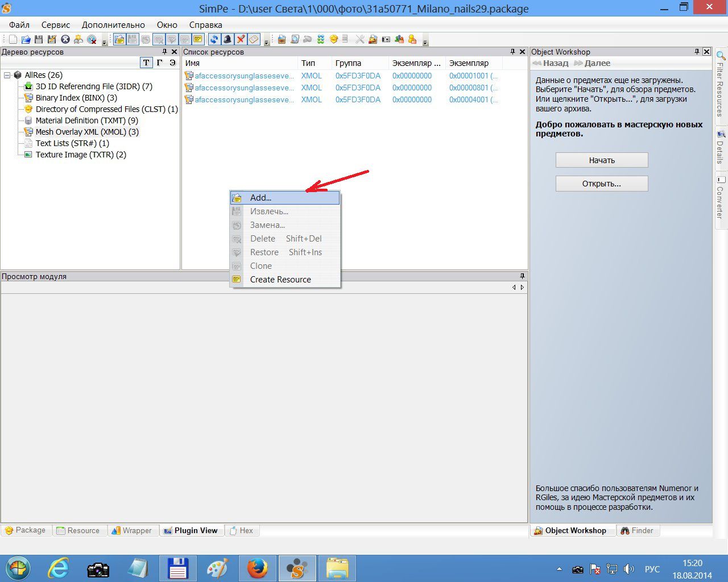Toggle the Э view mode button
The width and height of the screenshot is (728, 582).
point(172,63)
